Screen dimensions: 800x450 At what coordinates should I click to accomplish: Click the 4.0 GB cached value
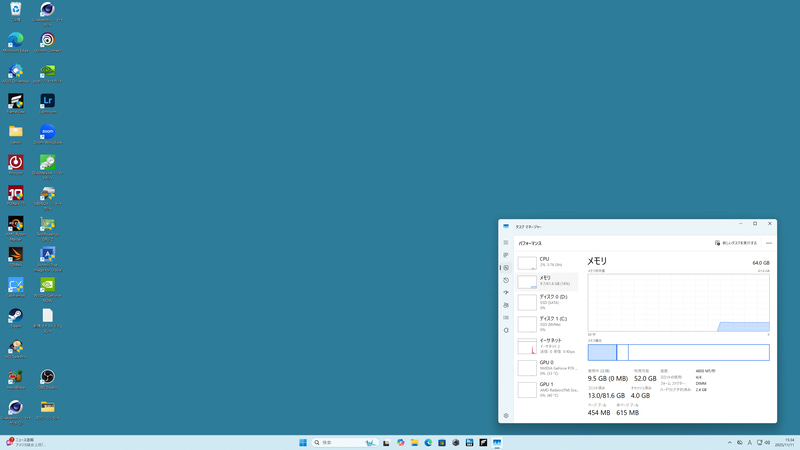[x=640, y=395]
